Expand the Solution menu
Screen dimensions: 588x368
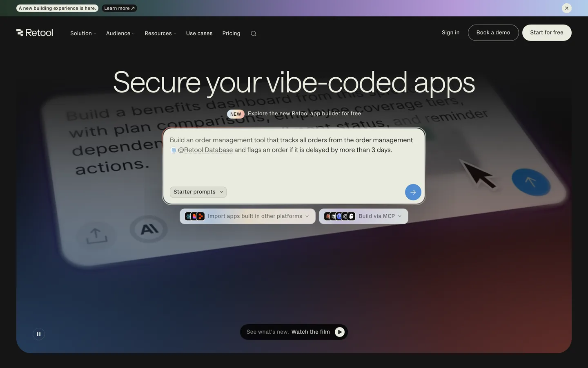[83, 34]
